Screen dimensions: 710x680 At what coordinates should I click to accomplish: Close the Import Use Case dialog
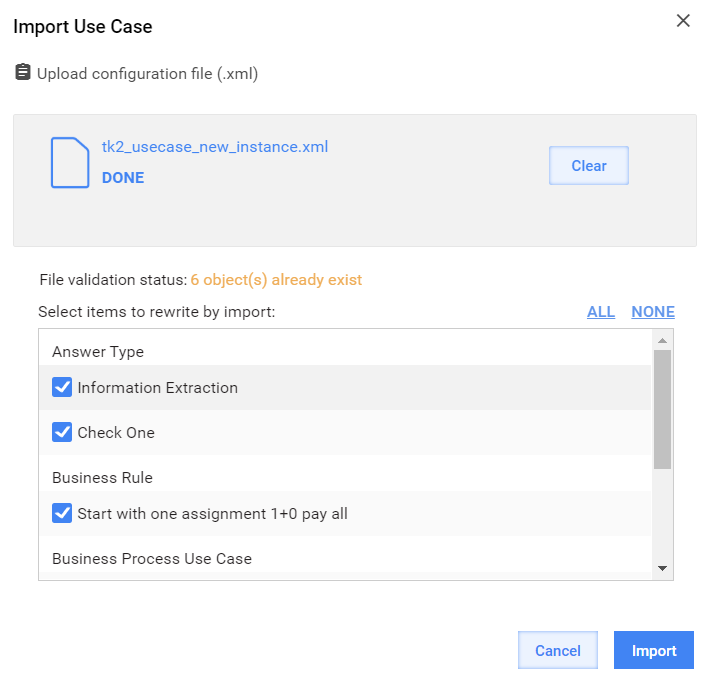point(683,20)
